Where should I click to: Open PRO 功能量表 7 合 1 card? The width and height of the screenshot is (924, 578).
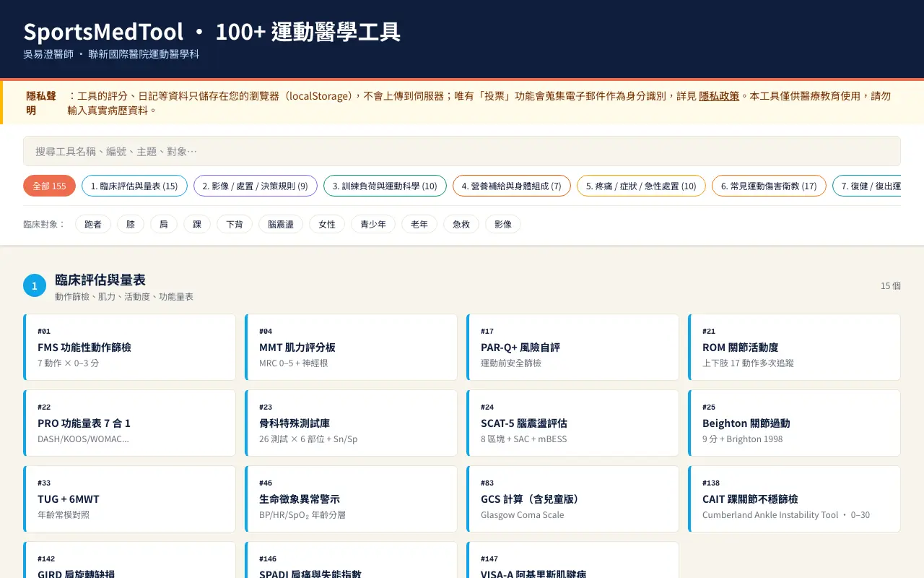pos(130,423)
